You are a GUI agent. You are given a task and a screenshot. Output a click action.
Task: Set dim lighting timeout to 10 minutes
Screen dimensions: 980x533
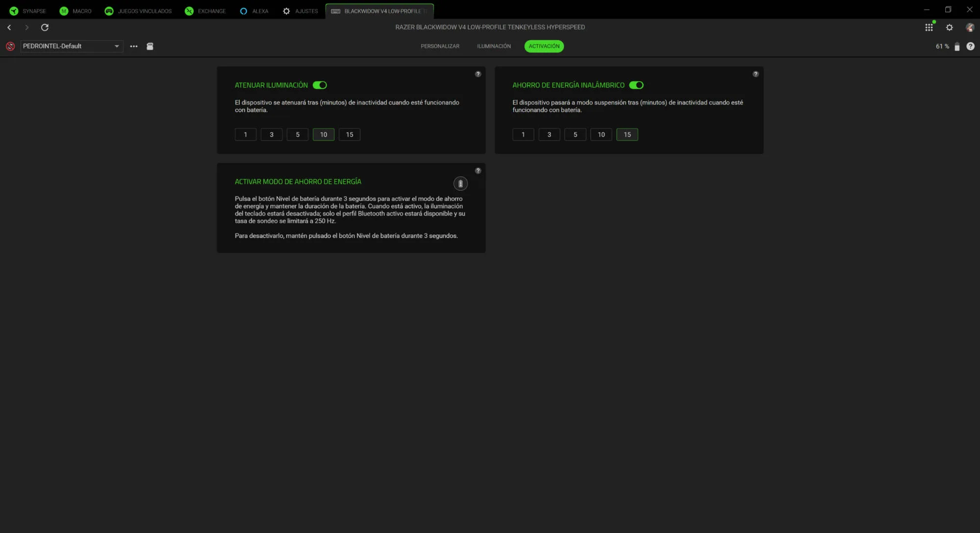324,134
